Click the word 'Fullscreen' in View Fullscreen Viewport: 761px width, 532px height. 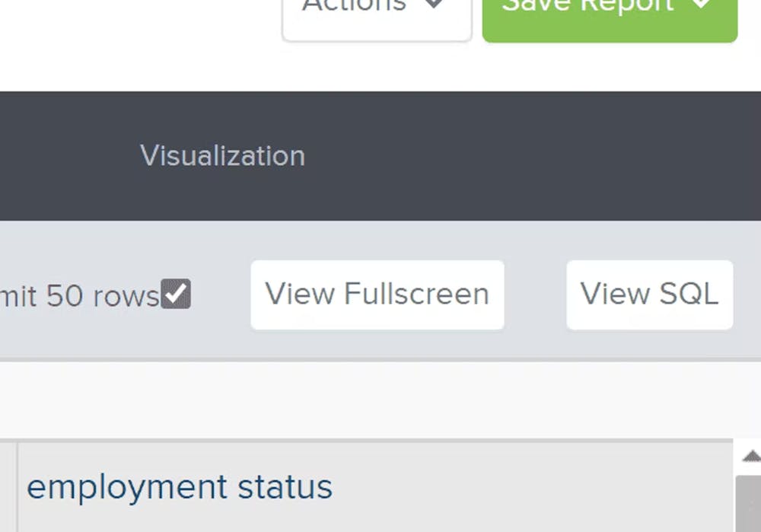click(416, 295)
